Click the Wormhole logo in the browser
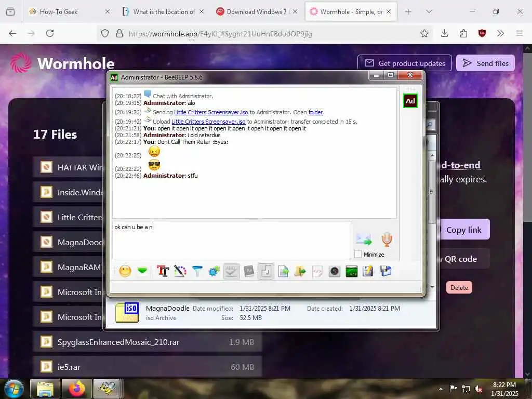532x399 pixels. 62,63
